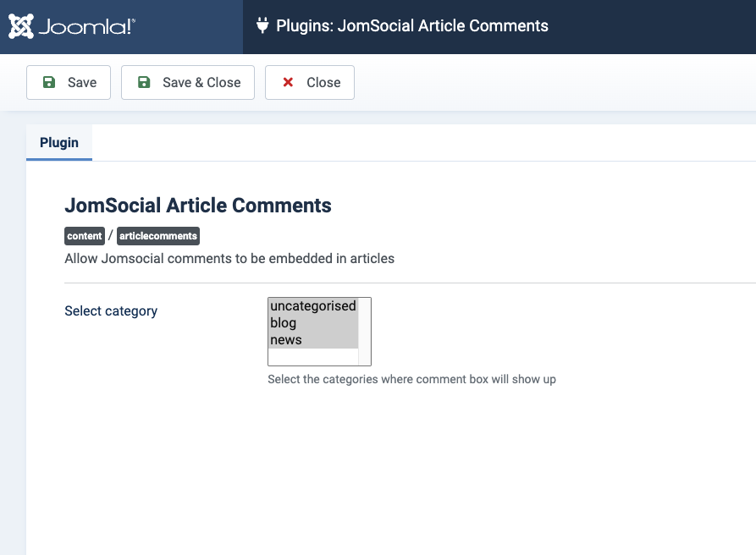Click the "Select category" field label
756x555 pixels.
tap(111, 311)
